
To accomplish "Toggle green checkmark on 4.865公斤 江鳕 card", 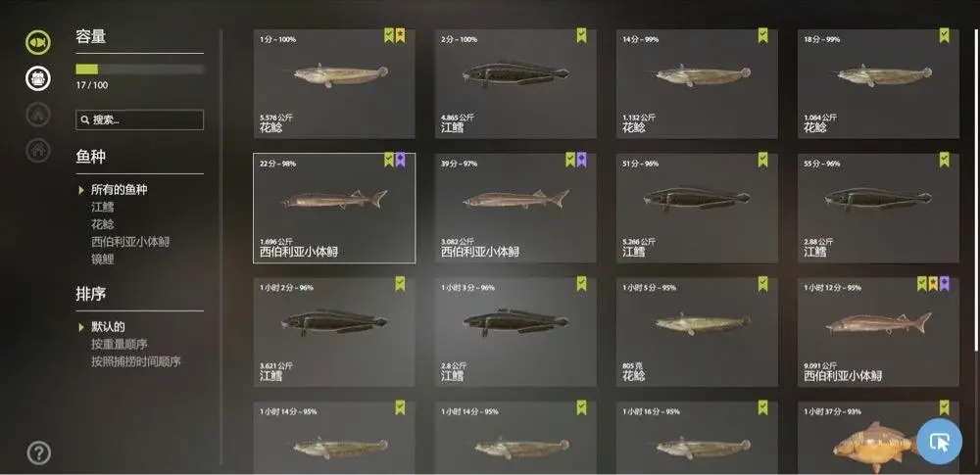I will click(581, 35).
